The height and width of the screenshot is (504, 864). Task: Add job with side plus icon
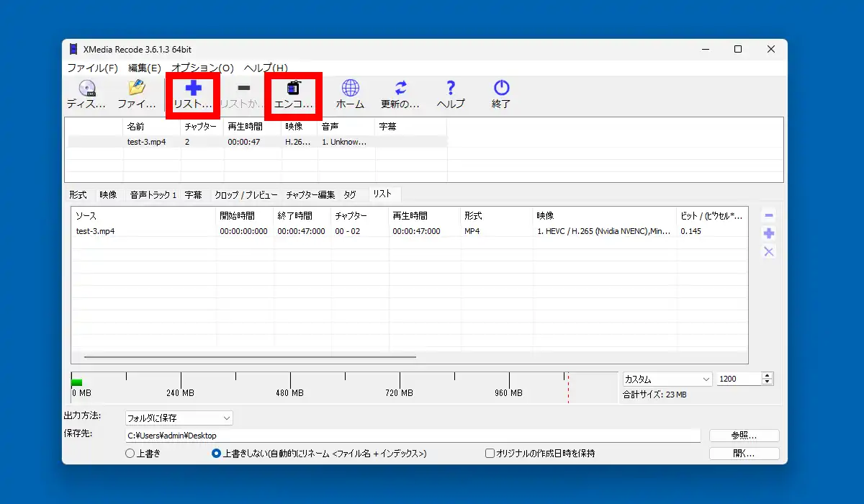coord(769,233)
